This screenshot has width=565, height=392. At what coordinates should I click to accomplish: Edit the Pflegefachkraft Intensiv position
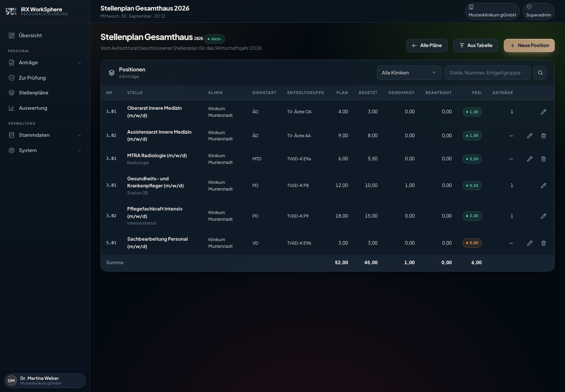coord(543,216)
